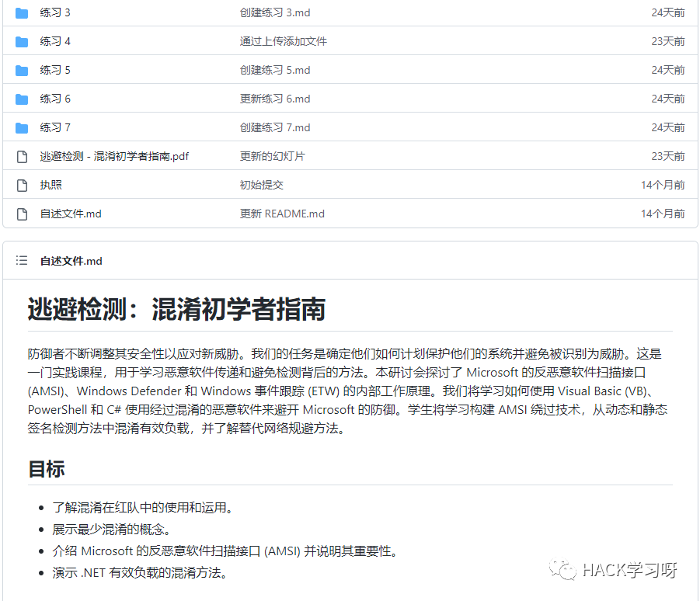
Task: View commit 创建练习 5.md
Action: pyautogui.click(x=275, y=70)
